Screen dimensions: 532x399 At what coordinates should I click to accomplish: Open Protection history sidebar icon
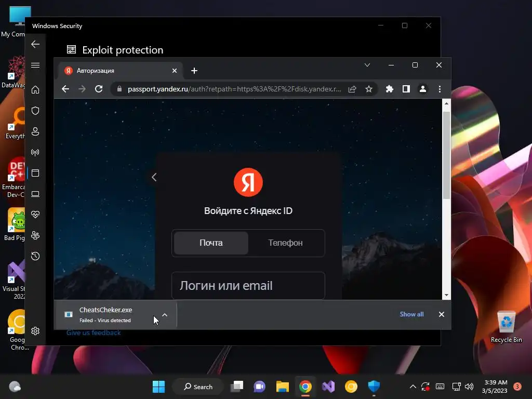pos(35,256)
